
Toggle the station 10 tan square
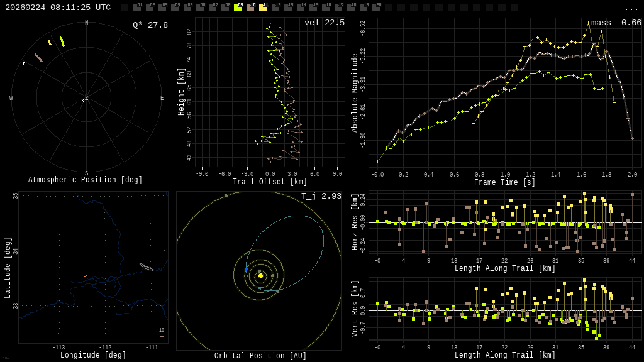[x=250, y=8]
